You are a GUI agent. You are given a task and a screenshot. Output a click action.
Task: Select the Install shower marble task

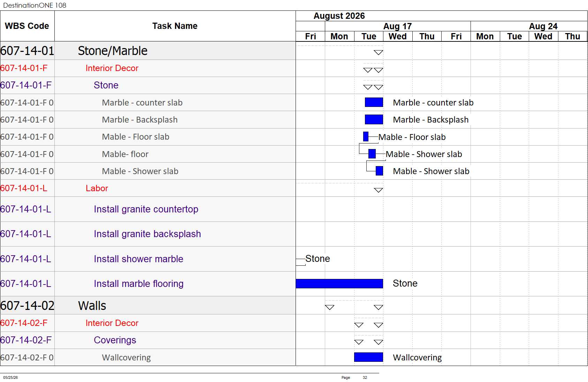tap(138, 259)
